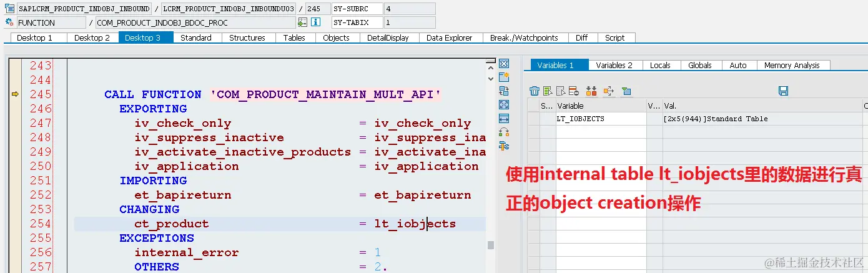Click the SY-TABIX value field showing 1

[410, 22]
